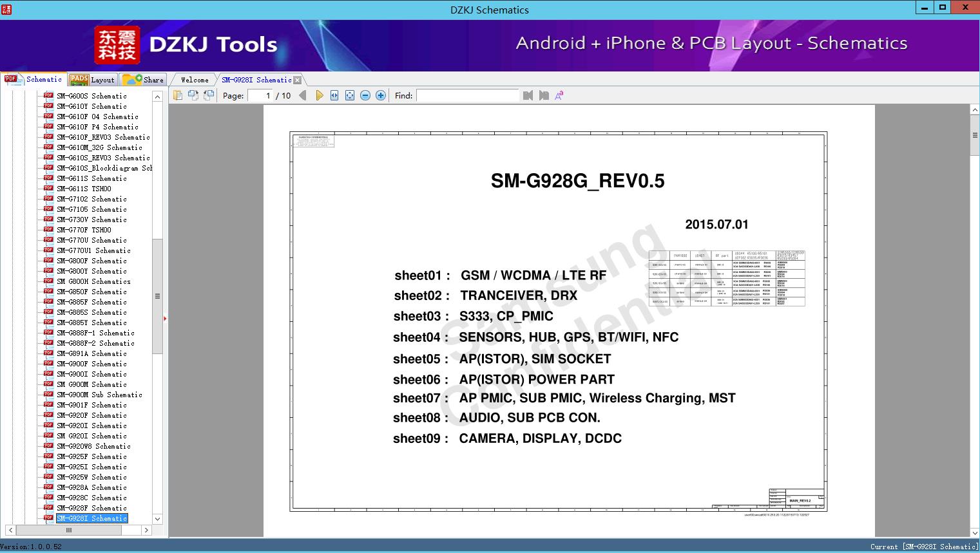Select the SM-G928I Schematic document tab
980x553 pixels.
tap(256, 80)
